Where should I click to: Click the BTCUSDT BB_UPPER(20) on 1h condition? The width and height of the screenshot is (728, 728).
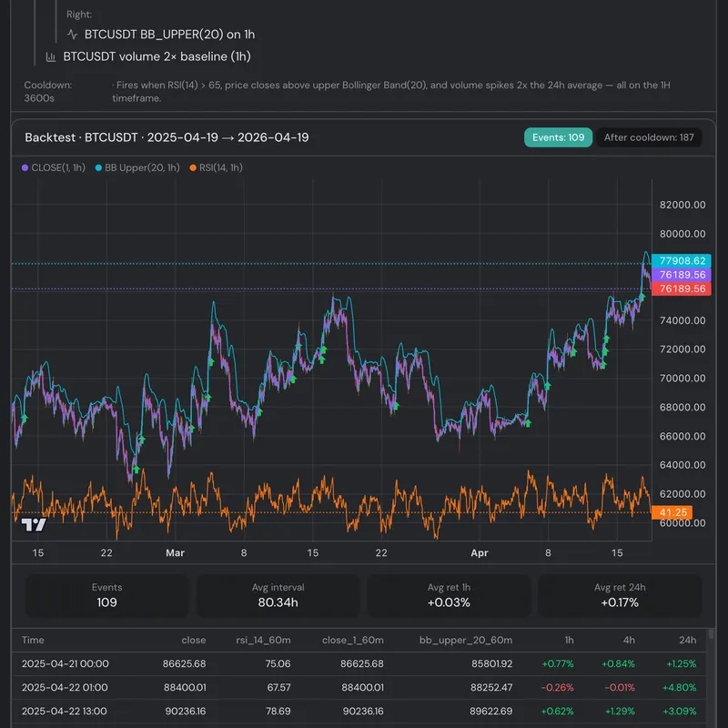tap(169, 35)
